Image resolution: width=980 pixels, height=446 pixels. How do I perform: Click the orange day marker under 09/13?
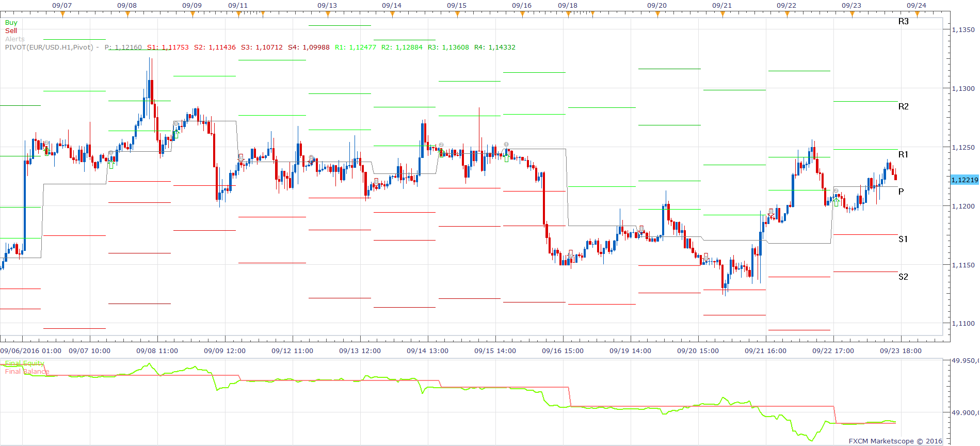pyautogui.click(x=328, y=14)
